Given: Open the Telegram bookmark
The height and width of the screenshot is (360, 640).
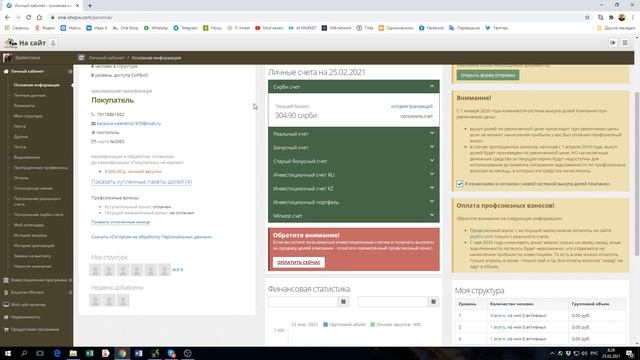Looking at the screenshot, I should (x=185, y=28).
